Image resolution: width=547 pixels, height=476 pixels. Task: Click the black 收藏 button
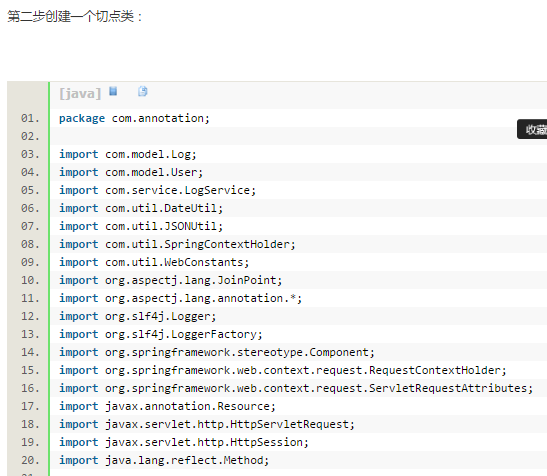pos(532,129)
